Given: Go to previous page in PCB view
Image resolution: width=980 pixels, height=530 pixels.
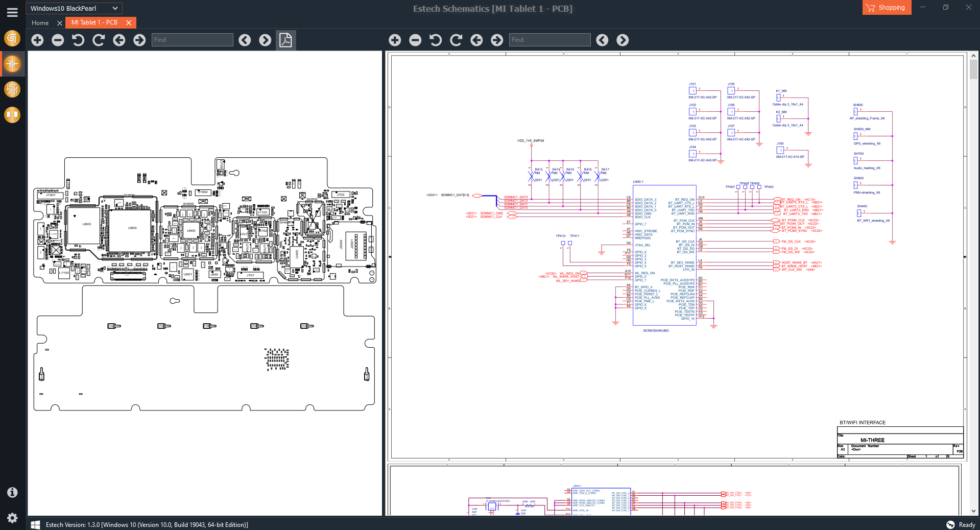Looking at the screenshot, I should pyautogui.click(x=119, y=40).
